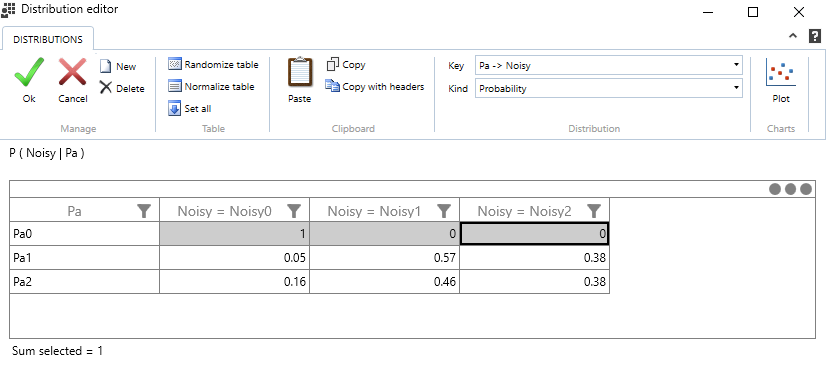The image size is (826, 370).
Task: Select the Pa0 row label
Action: [x=84, y=233]
